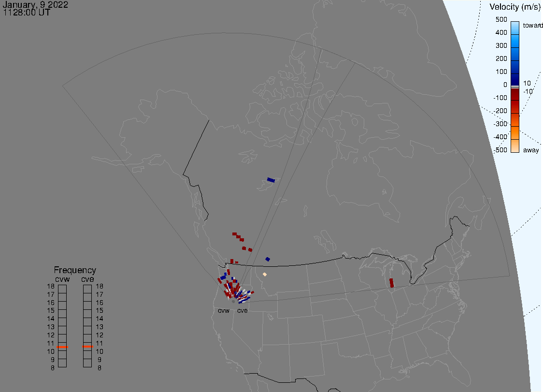Click the dense red-blue scatter cluster above stations
The image size is (543, 392).
(235, 290)
